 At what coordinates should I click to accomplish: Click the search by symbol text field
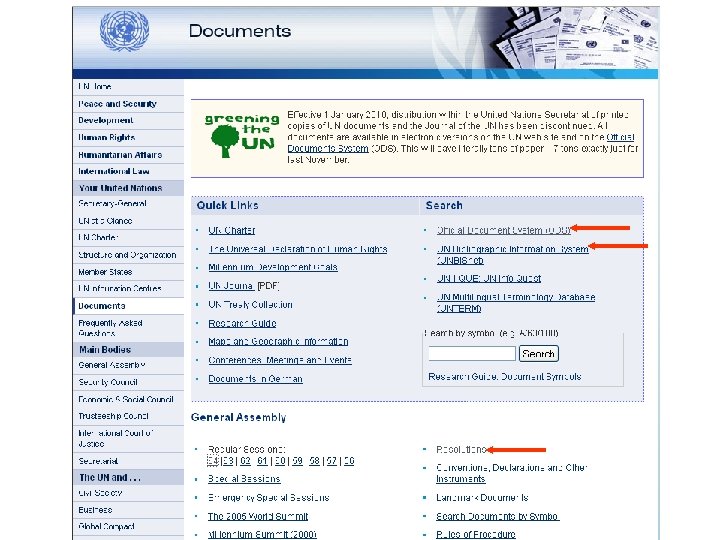472,354
